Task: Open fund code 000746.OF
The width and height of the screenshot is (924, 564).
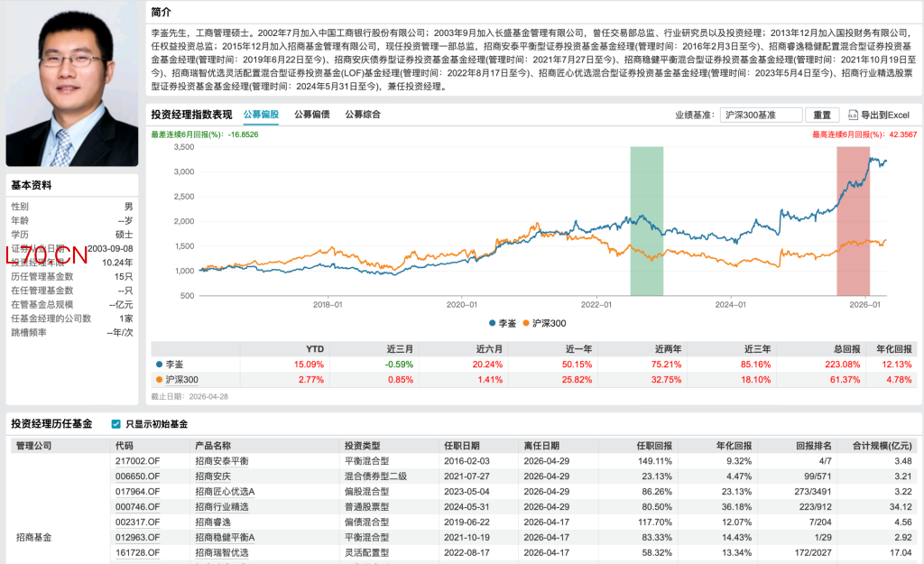Action: [137, 507]
